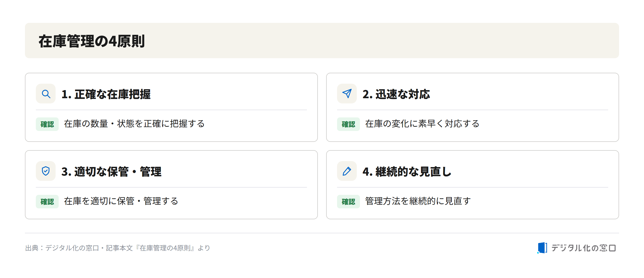Click the text 在庫の変化に素早く対応する
This screenshot has width=644, height=278.
coord(422,124)
